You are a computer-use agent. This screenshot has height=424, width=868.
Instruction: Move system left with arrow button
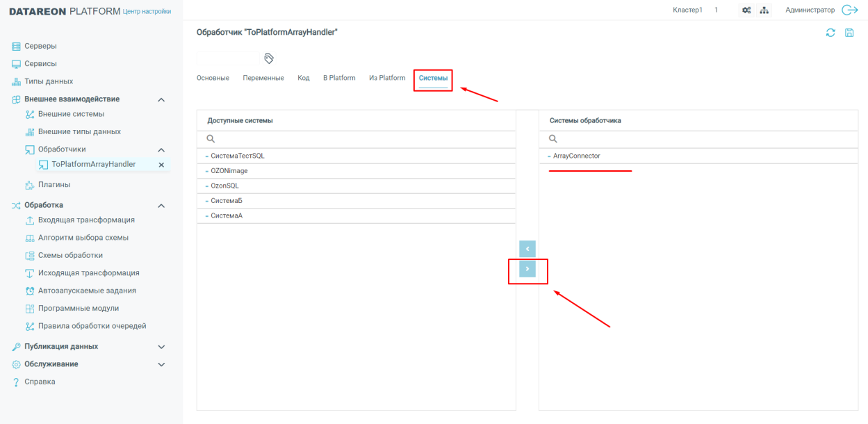coord(527,249)
